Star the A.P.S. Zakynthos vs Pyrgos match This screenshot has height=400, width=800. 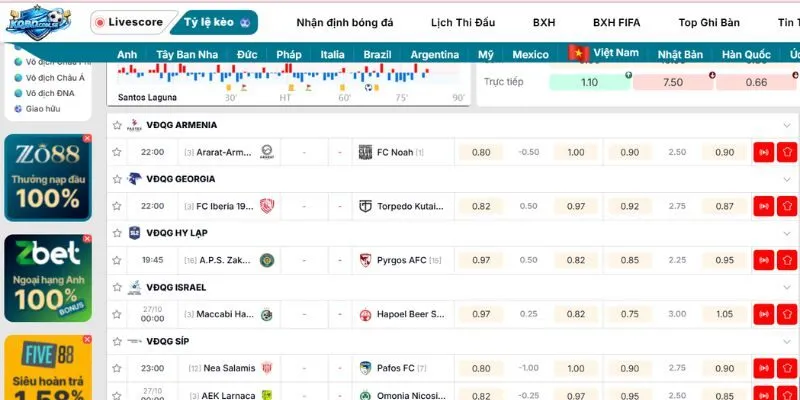[117, 260]
